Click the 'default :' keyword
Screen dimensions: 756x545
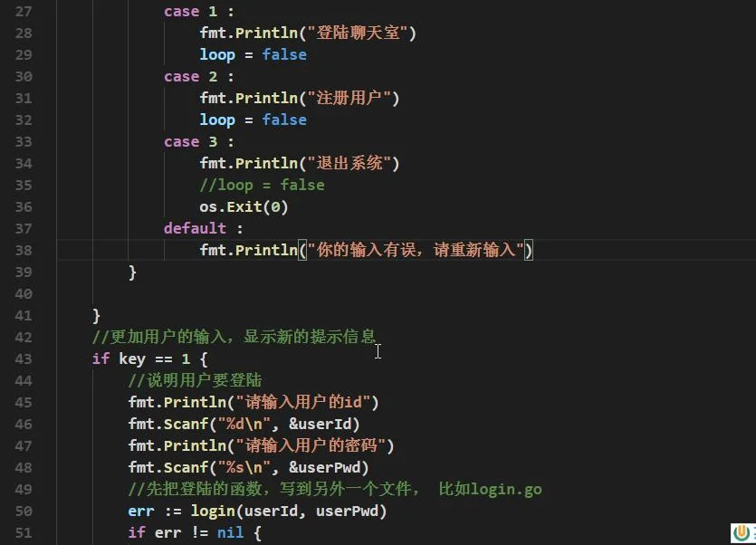coord(203,228)
